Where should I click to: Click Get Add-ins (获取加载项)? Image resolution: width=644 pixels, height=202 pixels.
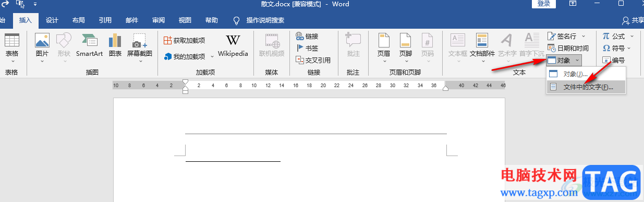click(185, 40)
